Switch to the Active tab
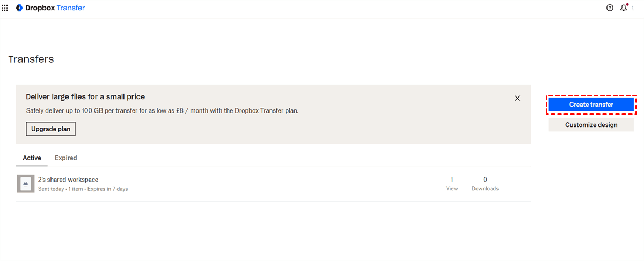Screen dimensions: 644x261 [32, 158]
